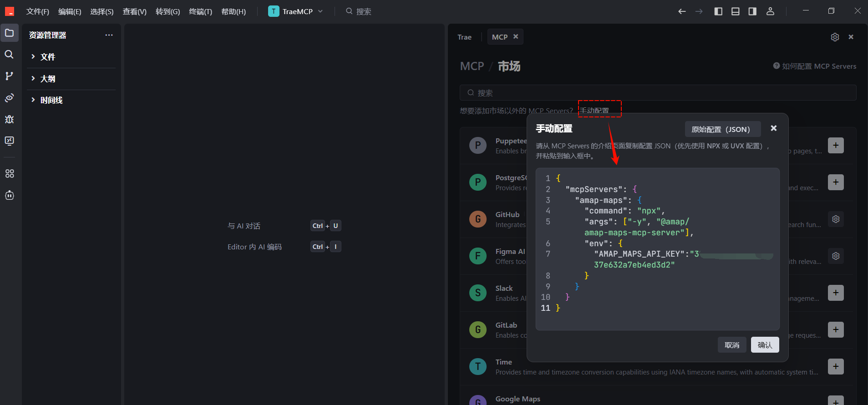Open MCP panel settings gear
This screenshot has width=868, height=405.
835,37
